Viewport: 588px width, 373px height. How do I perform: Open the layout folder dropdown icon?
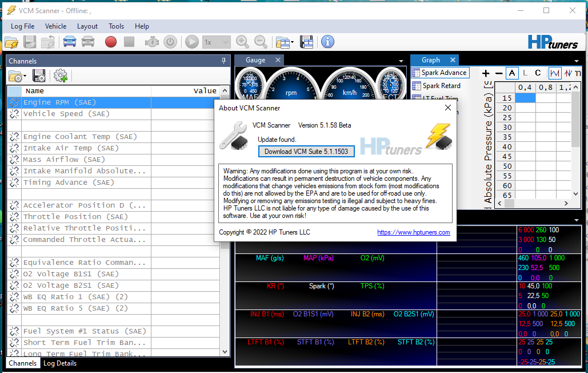click(284, 42)
